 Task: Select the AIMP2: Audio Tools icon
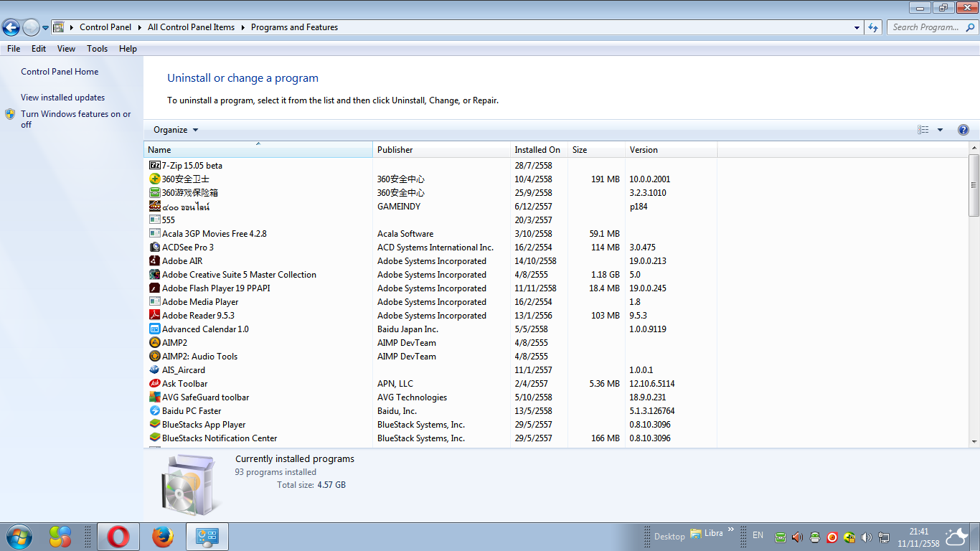point(154,357)
